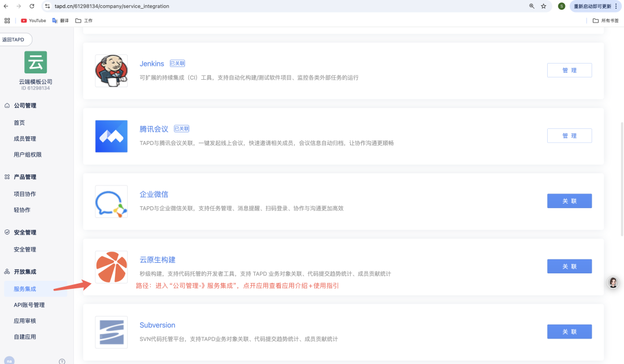Open 应用审核 in sidebar
The image size is (624, 364).
25,321
